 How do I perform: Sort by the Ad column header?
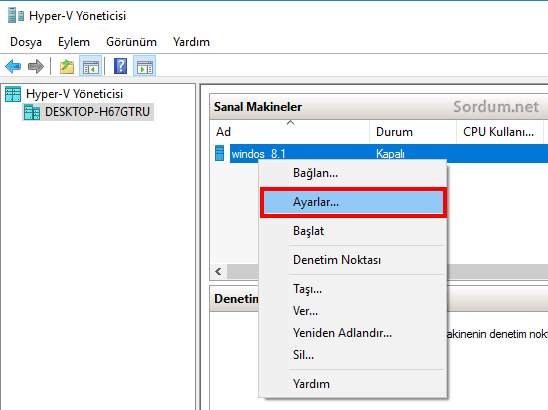(x=289, y=132)
